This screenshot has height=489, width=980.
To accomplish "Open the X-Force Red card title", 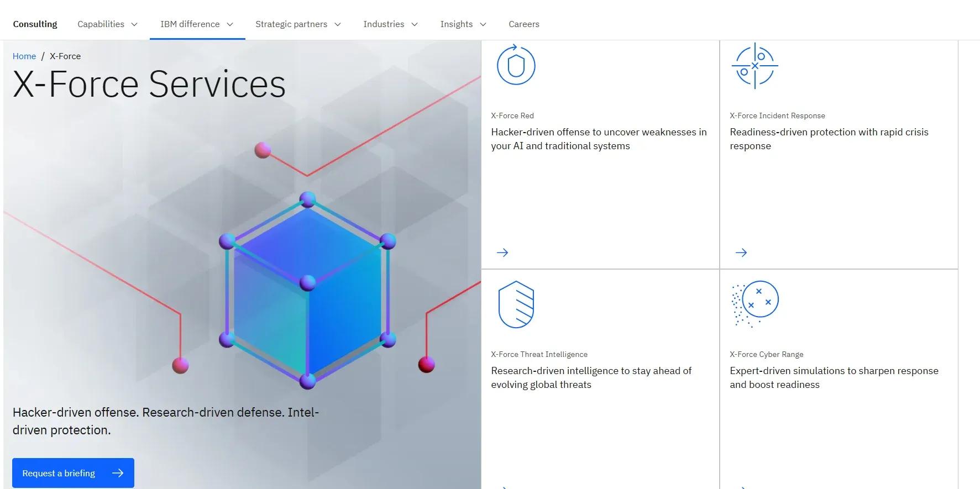I will pos(512,115).
